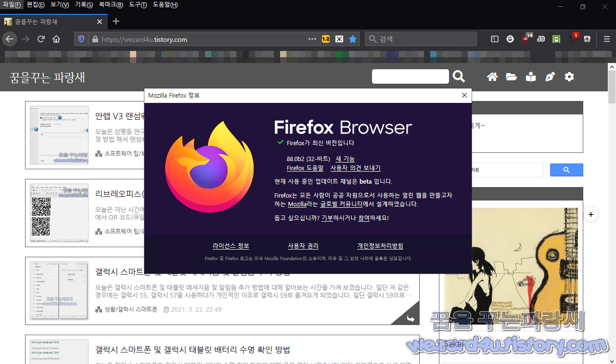
Task: Open the 도움말 menu
Action: (165, 5)
